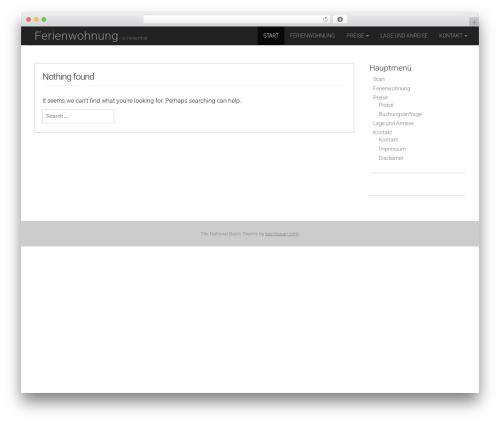The width and height of the screenshot is (500, 423).
Task: Click the red close window button
Action: click(29, 20)
